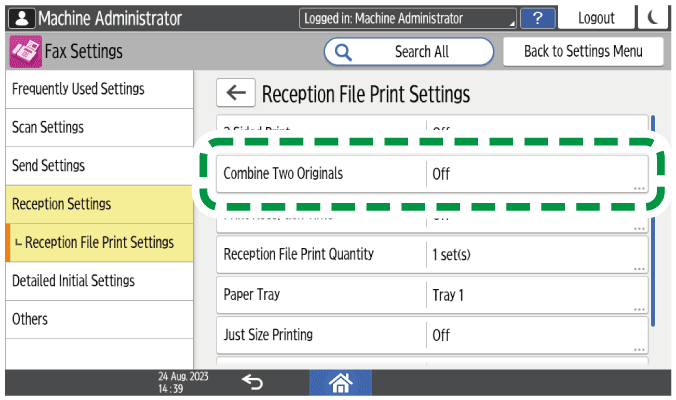The image size is (676, 400).
Task: Click the Logout button
Action: (596, 18)
